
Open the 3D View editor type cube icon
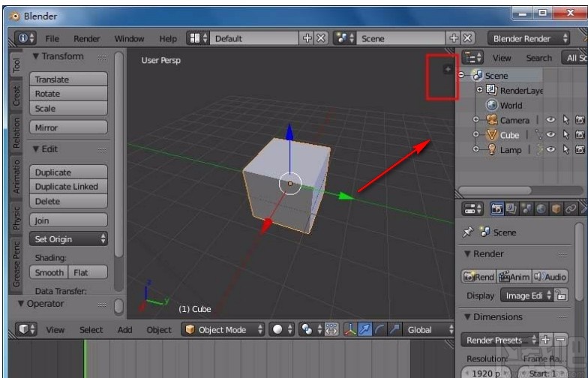(x=25, y=329)
